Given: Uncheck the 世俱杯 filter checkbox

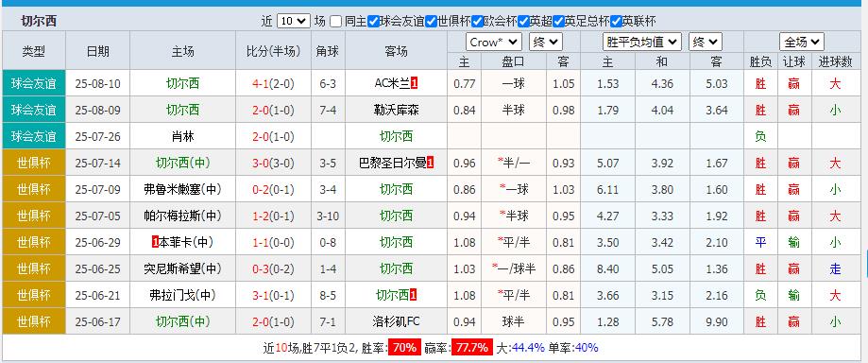Looking at the screenshot, I should tap(432, 22).
